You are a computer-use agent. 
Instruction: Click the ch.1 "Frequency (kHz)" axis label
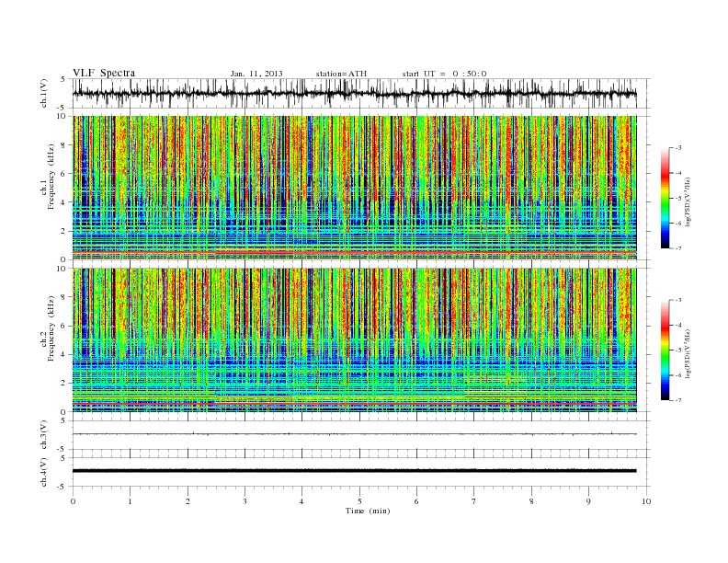(51, 177)
